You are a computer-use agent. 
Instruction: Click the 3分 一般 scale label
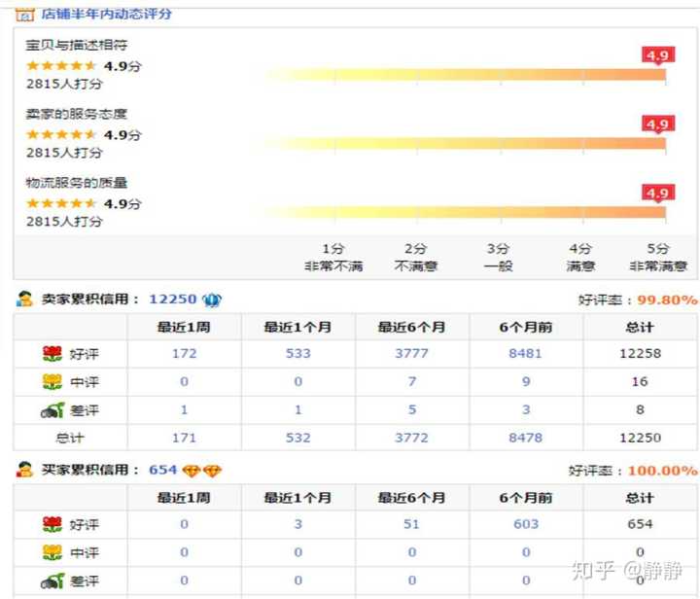coord(498,258)
